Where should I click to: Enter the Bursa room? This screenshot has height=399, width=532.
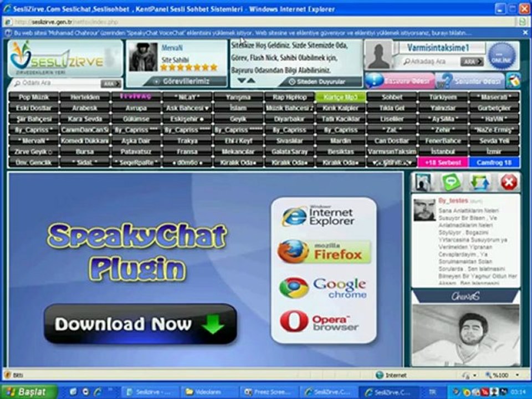85,152
